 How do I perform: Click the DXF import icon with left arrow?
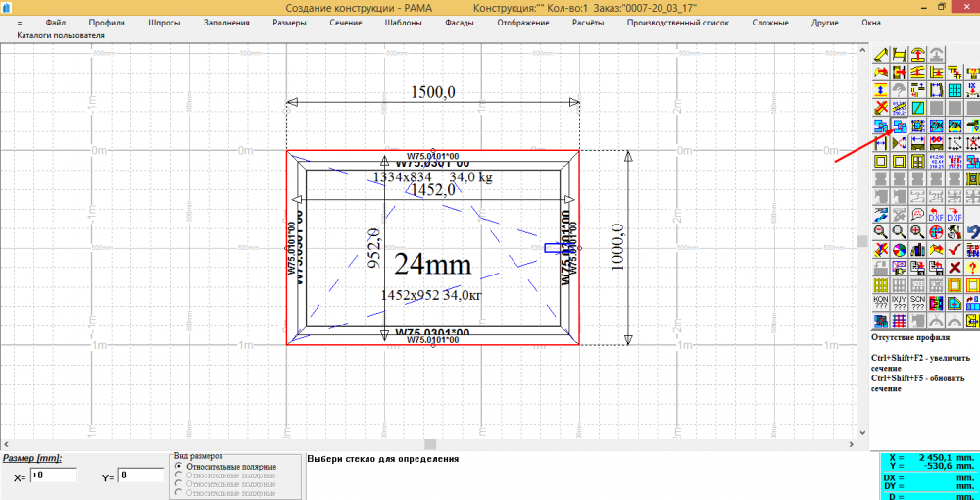[936, 214]
